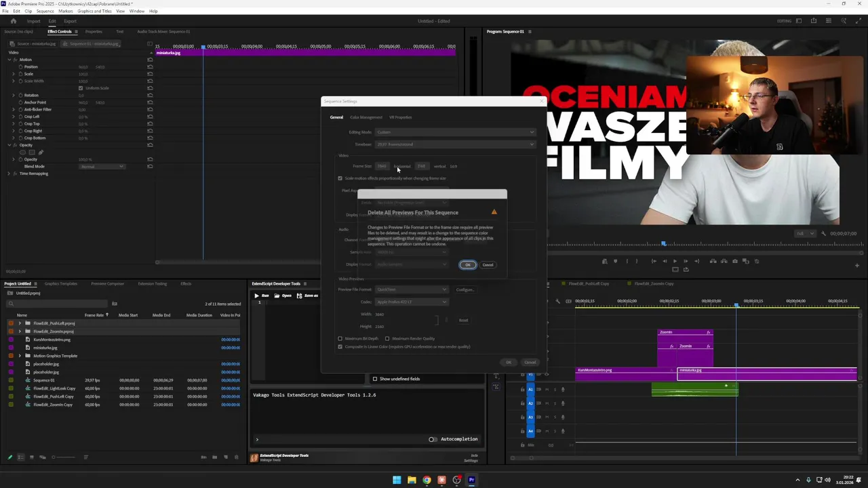Collapse the Motion effect group
Image resolution: width=868 pixels, height=488 pixels.
pyautogui.click(x=9, y=60)
